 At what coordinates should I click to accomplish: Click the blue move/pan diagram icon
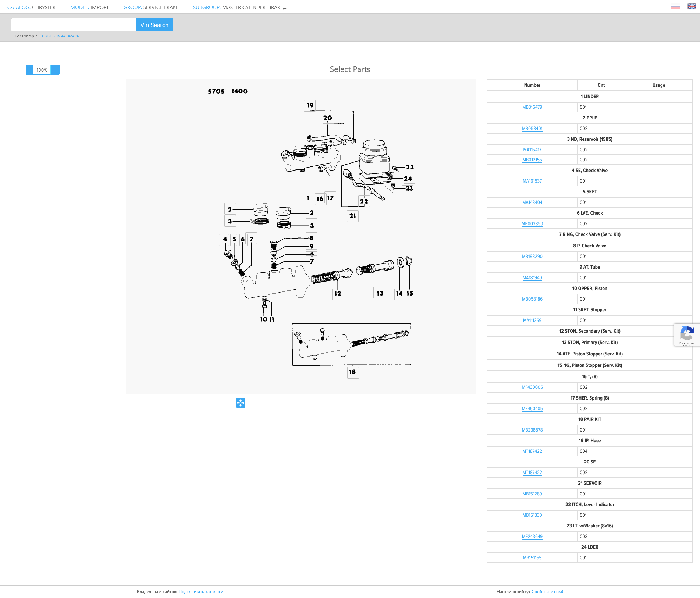241,403
